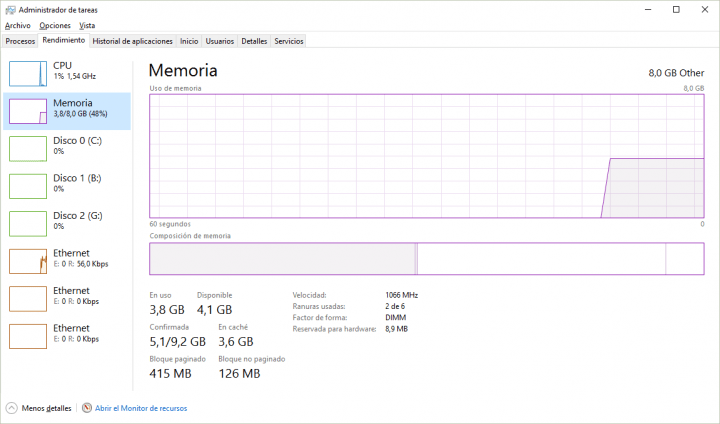This screenshot has width=720, height=424.
Task: Select the Detalles tab
Action: pos(254,41)
